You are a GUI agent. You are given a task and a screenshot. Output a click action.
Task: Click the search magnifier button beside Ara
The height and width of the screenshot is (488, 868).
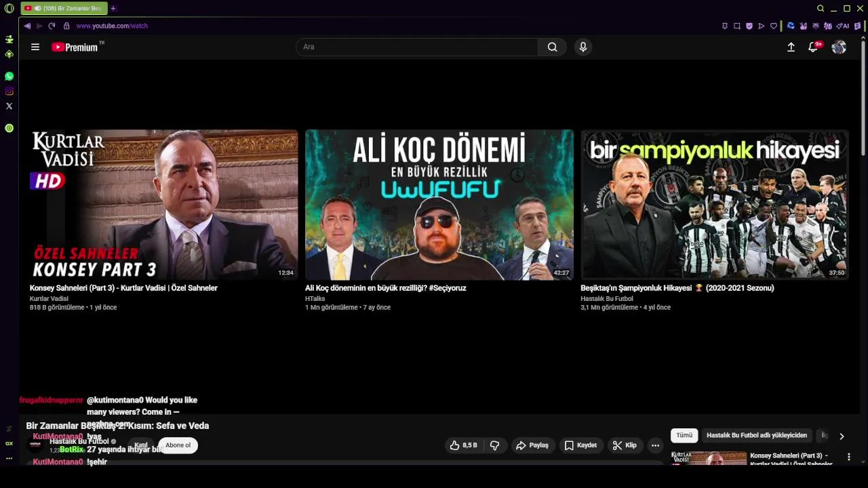553,47
